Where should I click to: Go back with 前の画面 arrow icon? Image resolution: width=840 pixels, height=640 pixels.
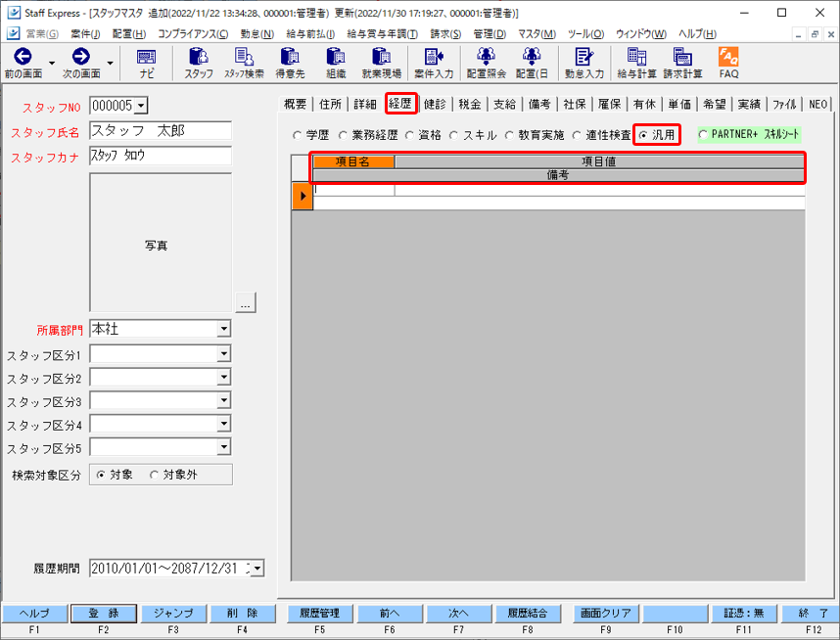(23, 56)
